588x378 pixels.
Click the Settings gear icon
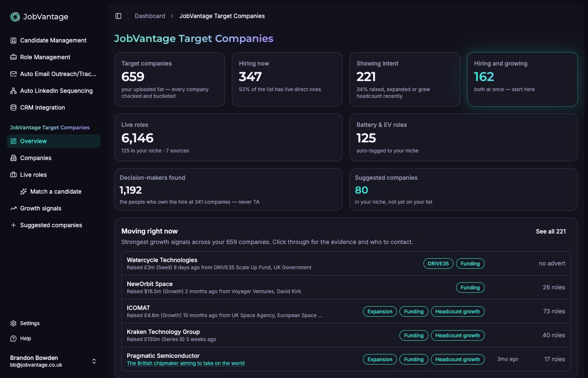(13, 323)
